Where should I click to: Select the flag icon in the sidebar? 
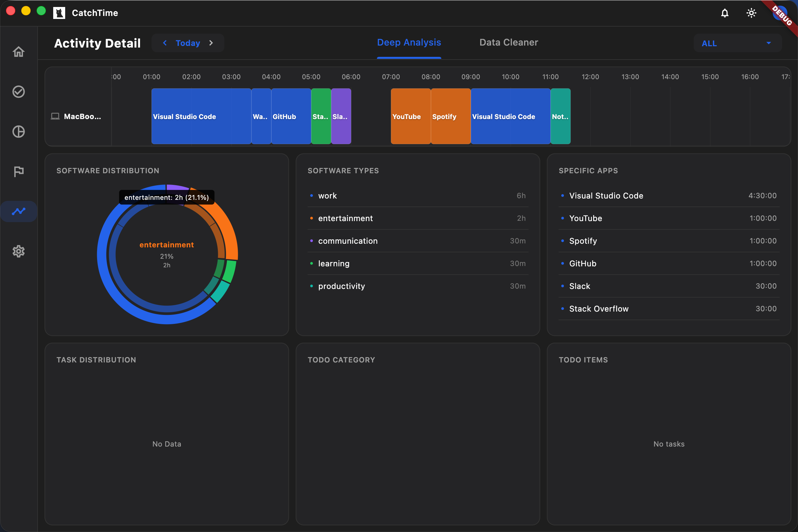pyautogui.click(x=19, y=171)
